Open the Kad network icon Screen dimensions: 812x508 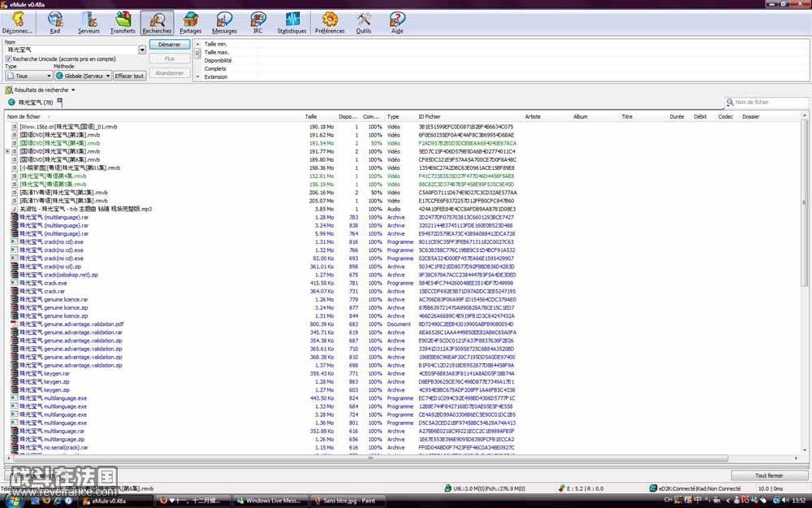tap(55, 23)
